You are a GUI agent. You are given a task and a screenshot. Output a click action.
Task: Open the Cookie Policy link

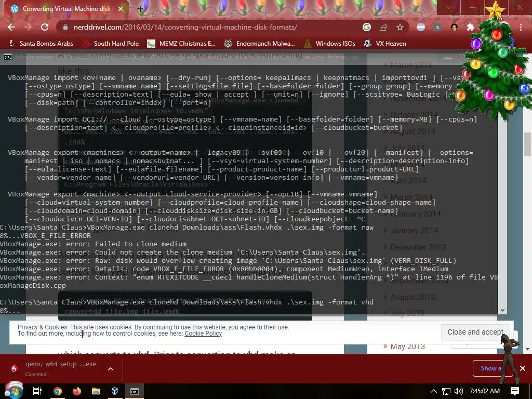point(203,334)
